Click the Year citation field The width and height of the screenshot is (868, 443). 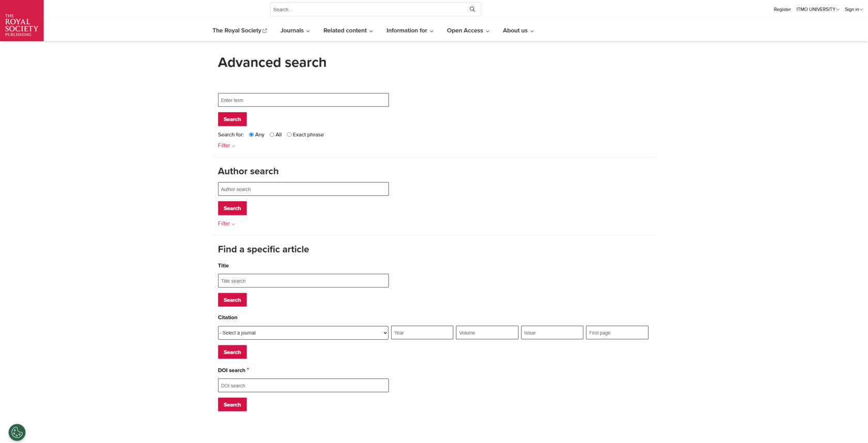point(422,333)
